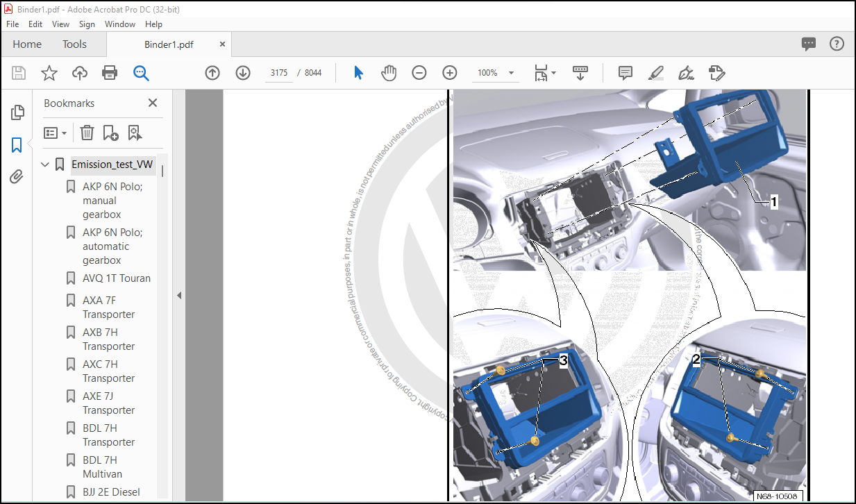
Task: Open the AXE 7J Transporter bookmark
Action: pyautogui.click(x=108, y=403)
